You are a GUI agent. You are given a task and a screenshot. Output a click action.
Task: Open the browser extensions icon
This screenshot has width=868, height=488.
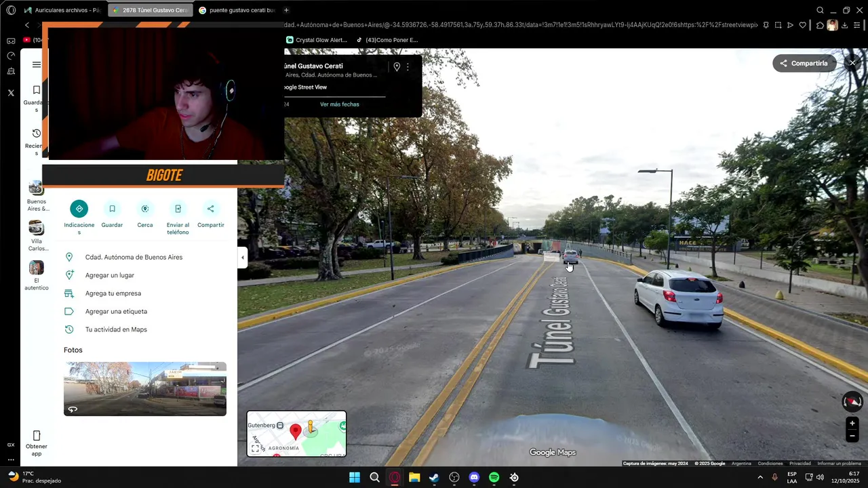[x=820, y=25]
